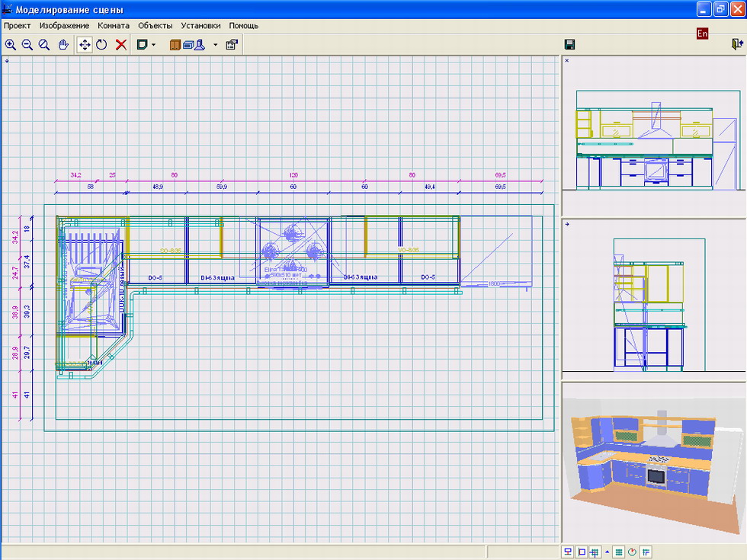Delete object with red X icon

[x=120, y=45]
